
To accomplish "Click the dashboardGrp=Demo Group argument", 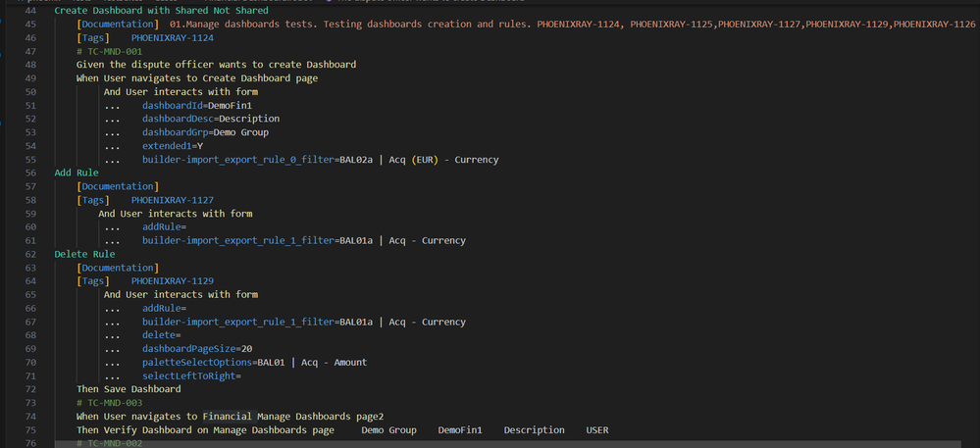I will [205, 132].
